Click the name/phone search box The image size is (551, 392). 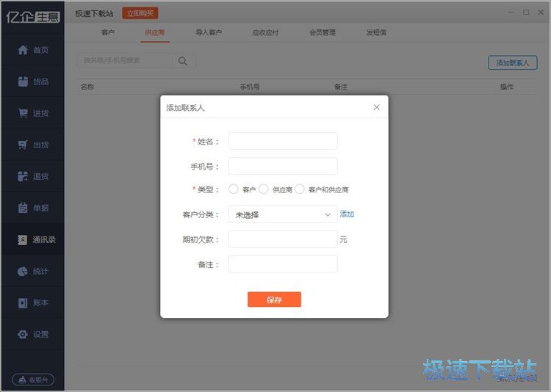tap(125, 61)
